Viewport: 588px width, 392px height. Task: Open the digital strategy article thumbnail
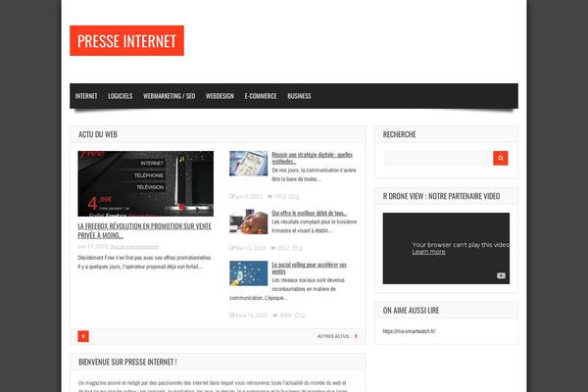click(x=249, y=164)
